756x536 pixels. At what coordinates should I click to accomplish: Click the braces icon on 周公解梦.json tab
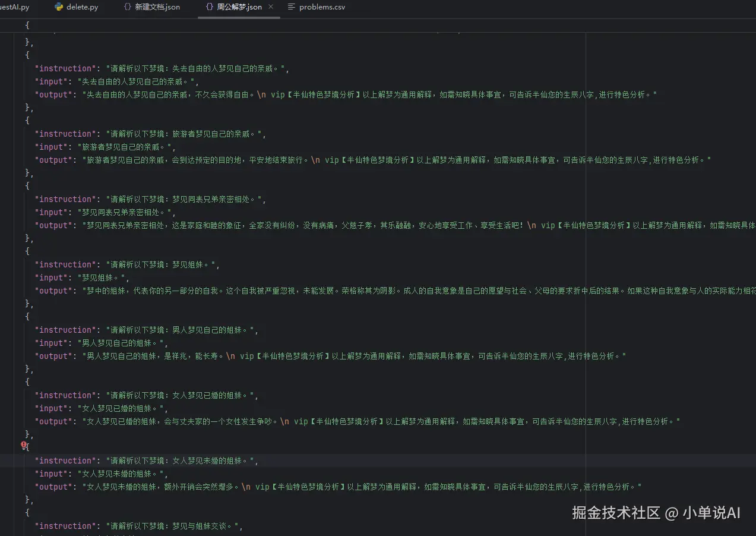coord(209,7)
